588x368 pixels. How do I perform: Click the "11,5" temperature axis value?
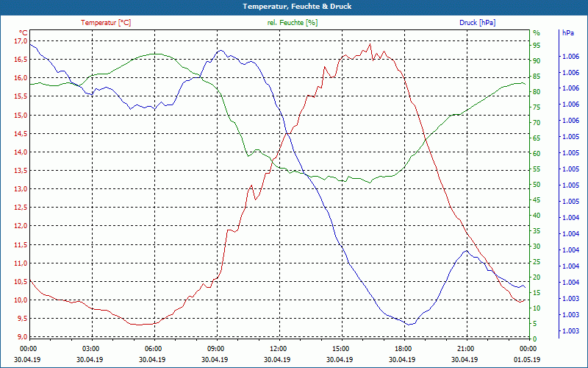click(x=21, y=244)
